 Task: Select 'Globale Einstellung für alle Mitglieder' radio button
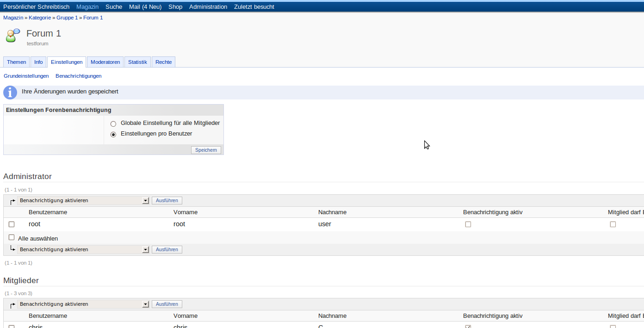coord(113,124)
